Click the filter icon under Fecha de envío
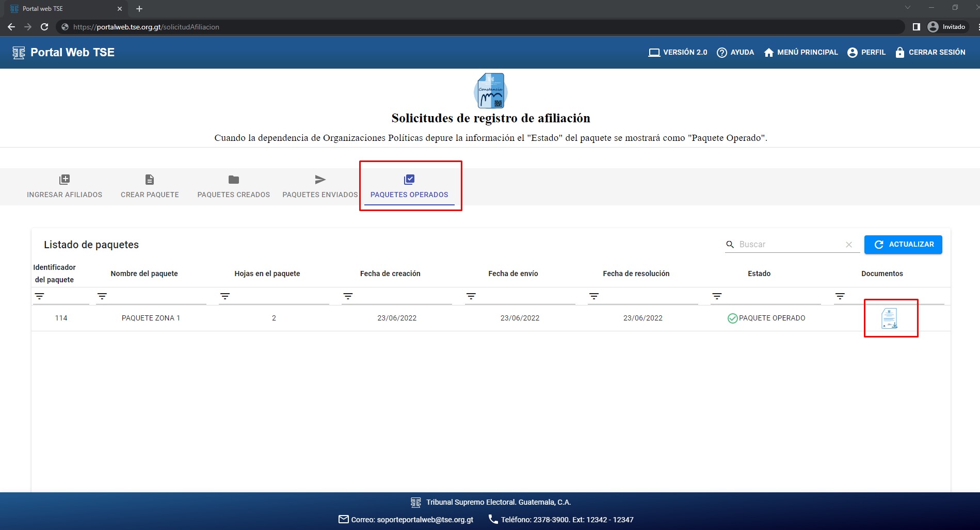The width and height of the screenshot is (980, 530). (471, 296)
